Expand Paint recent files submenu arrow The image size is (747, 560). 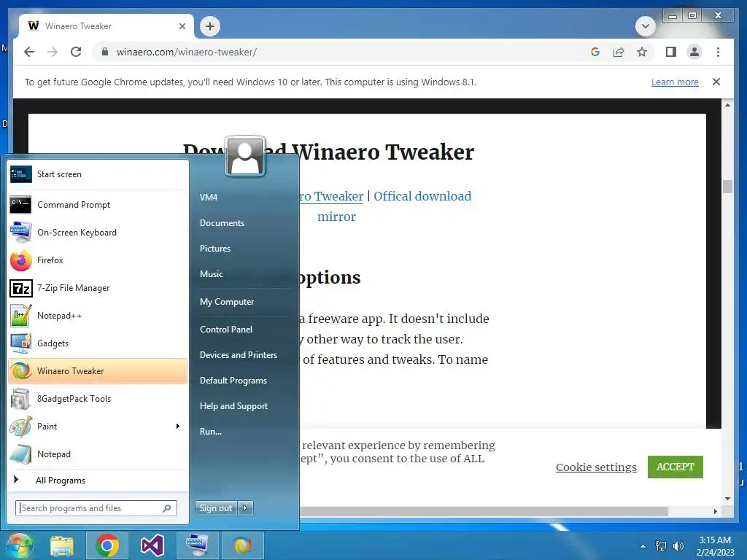tap(178, 426)
